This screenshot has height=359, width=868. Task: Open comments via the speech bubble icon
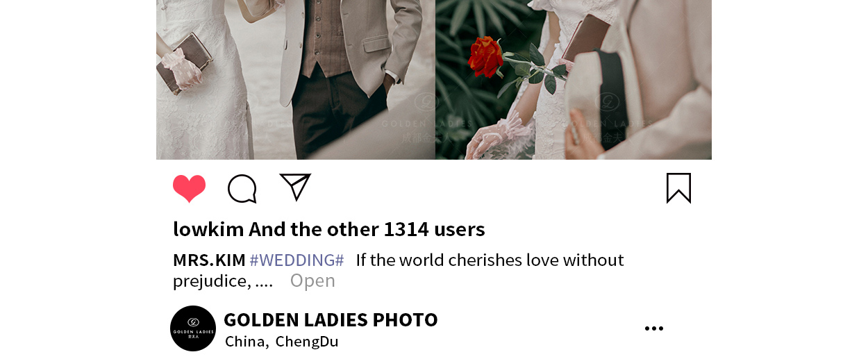pos(242,189)
